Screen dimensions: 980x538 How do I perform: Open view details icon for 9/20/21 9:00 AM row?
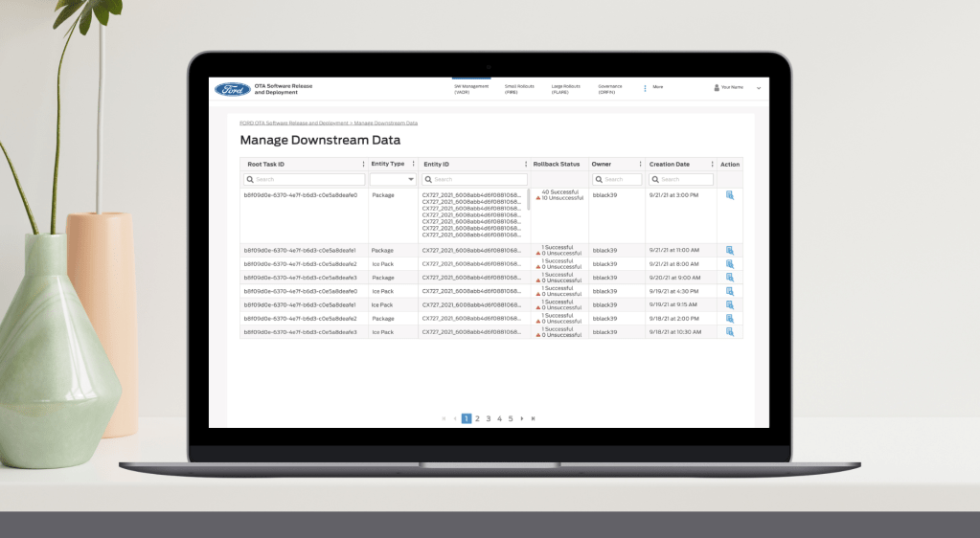point(729,278)
